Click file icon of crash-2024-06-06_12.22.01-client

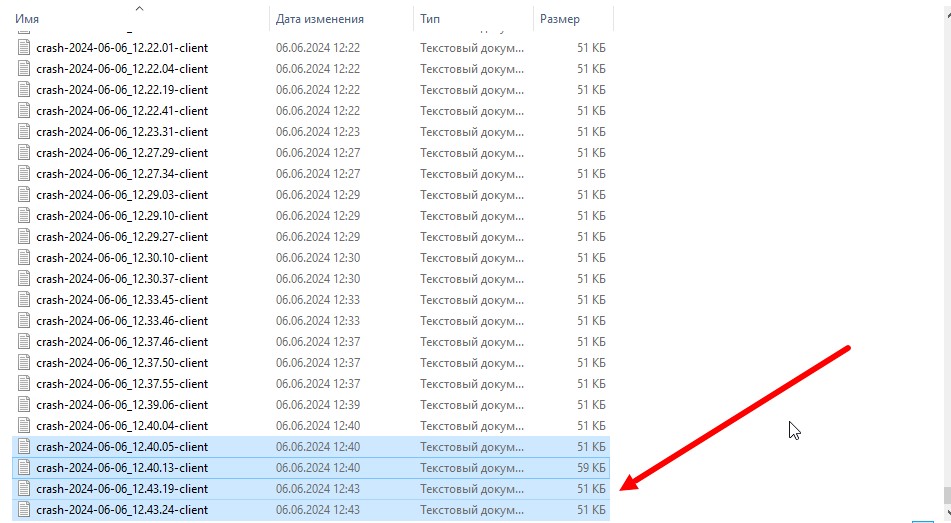pos(25,48)
